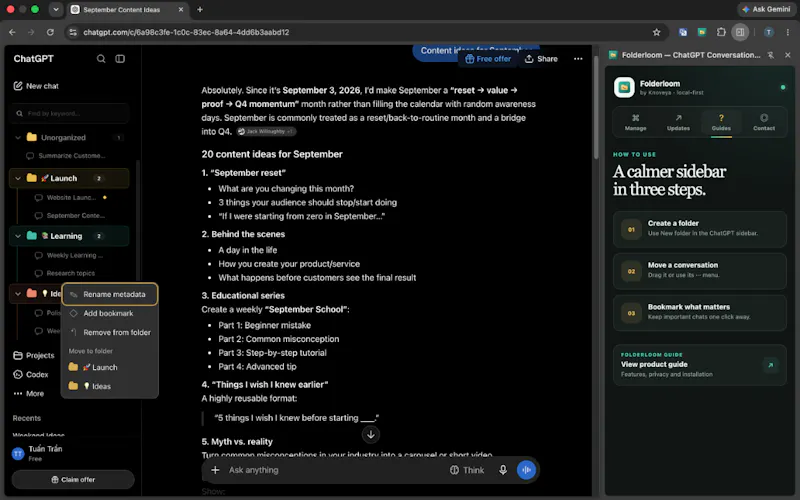Choose Rename metadata in context menu
This screenshot has height=500, width=800.
pos(109,294)
